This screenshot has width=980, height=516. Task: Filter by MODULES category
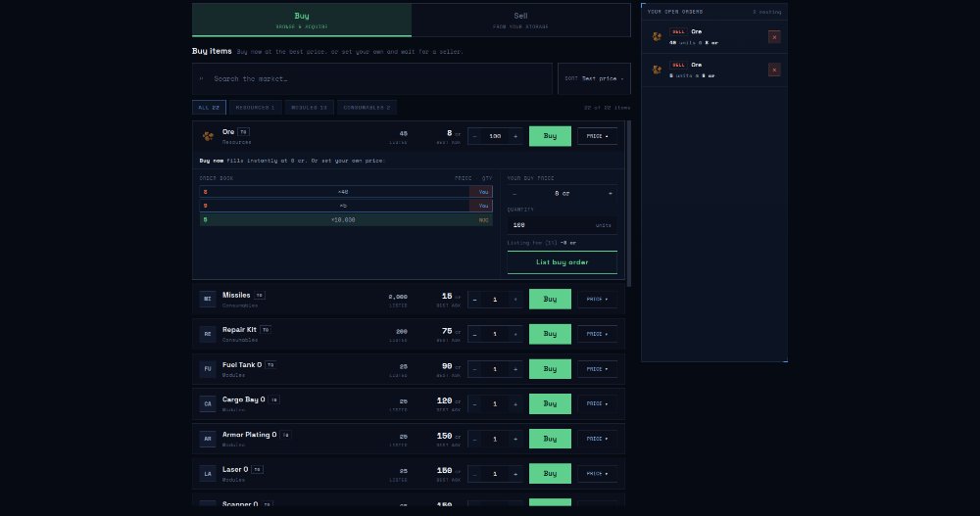pos(309,108)
